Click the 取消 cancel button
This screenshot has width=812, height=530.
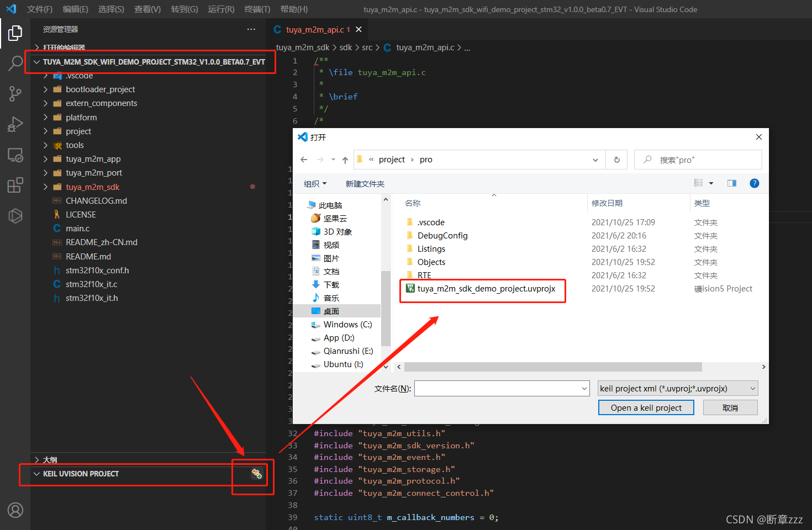tap(730, 408)
